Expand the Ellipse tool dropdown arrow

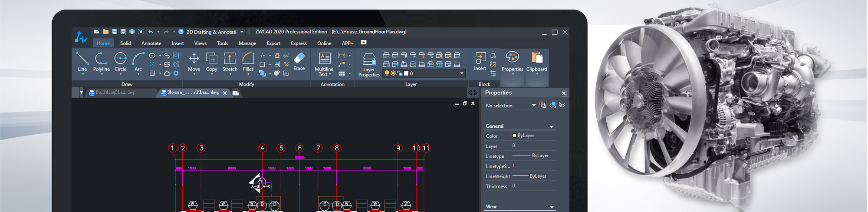[x=160, y=56]
